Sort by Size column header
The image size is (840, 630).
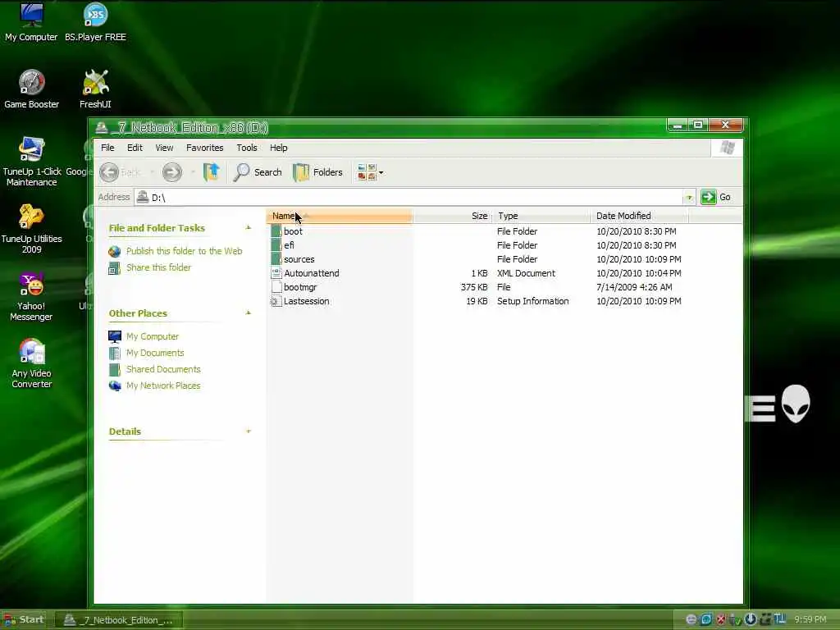(x=453, y=216)
